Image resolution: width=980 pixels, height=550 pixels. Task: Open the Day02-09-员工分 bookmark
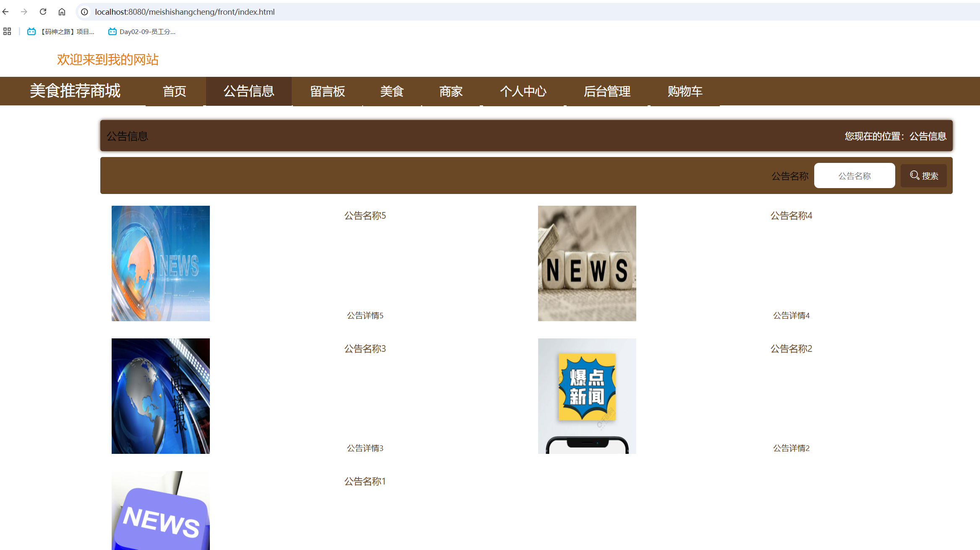(x=142, y=31)
